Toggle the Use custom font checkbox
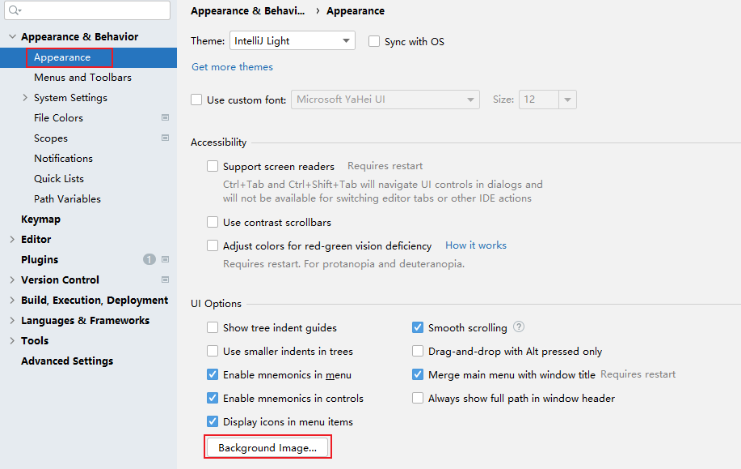Image resolution: width=741 pixels, height=469 pixels. [x=196, y=100]
